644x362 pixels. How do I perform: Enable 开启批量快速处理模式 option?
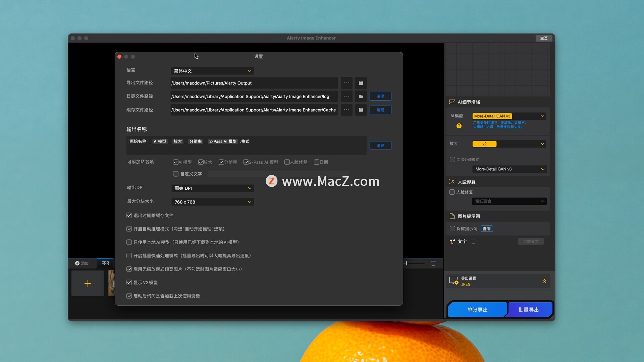tap(129, 256)
